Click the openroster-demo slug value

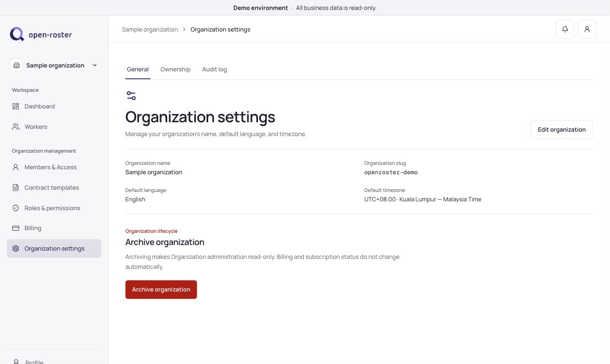coord(391,172)
